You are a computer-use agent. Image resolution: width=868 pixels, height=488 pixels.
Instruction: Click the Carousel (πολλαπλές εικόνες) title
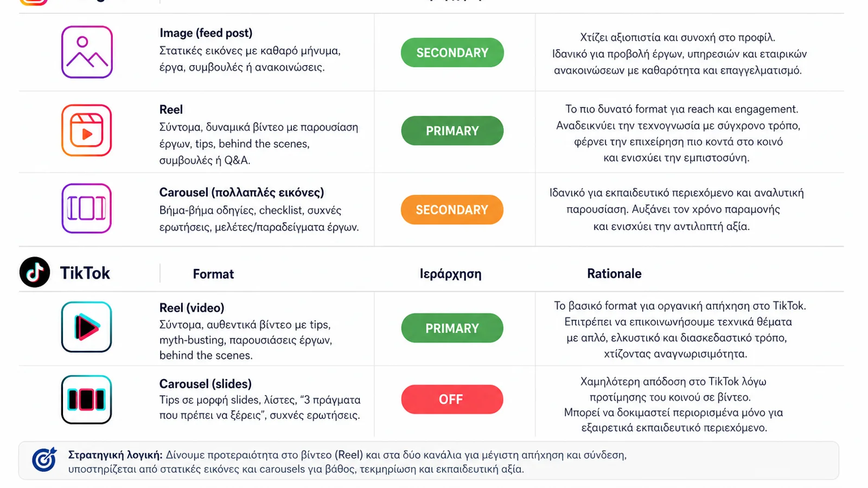pyautogui.click(x=241, y=192)
